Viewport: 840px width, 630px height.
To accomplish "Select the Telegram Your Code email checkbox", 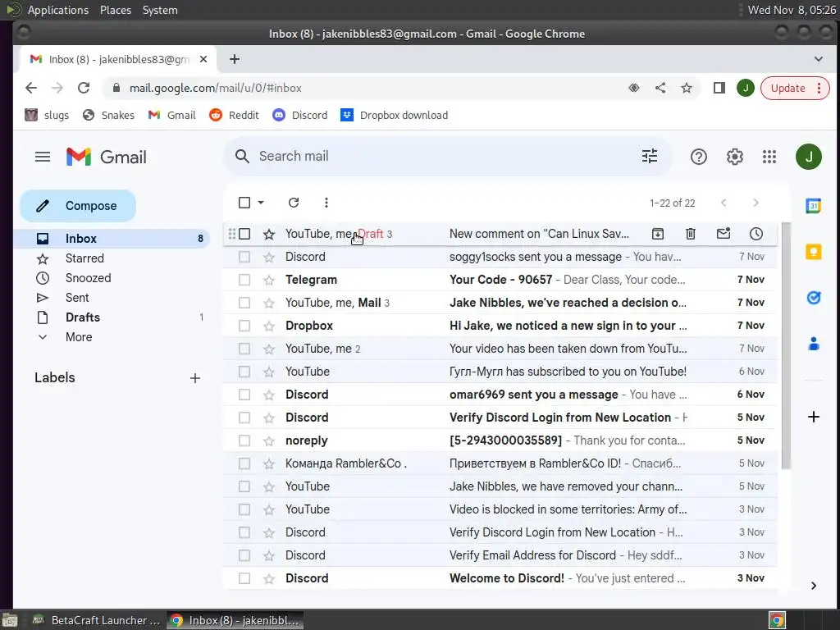I will (244, 280).
